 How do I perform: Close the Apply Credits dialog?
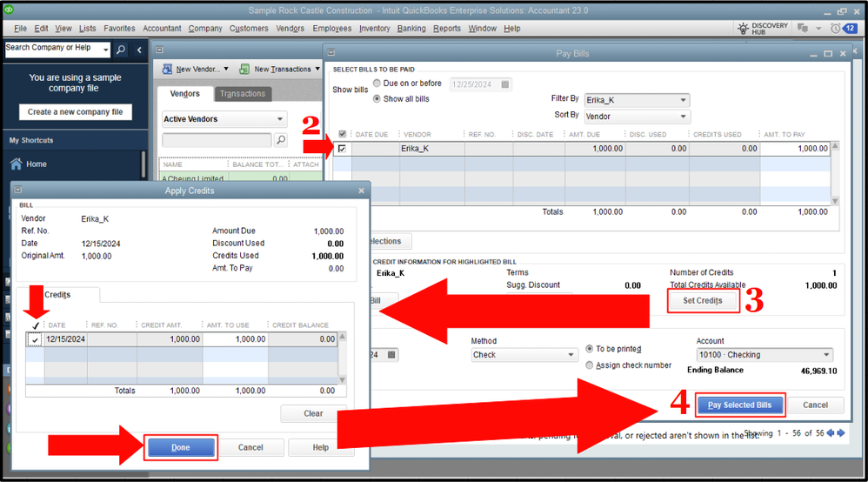[362, 191]
